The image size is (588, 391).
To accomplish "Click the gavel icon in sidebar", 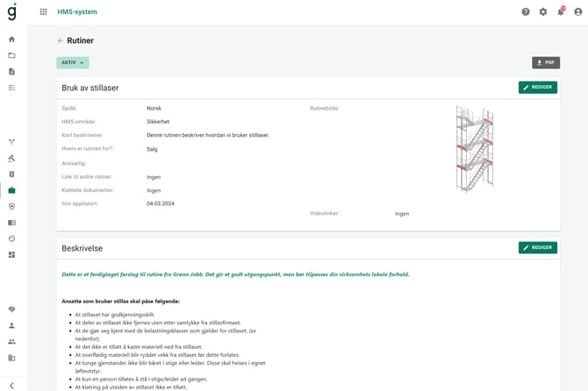I will pyautogui.click(x=11, y=158).
